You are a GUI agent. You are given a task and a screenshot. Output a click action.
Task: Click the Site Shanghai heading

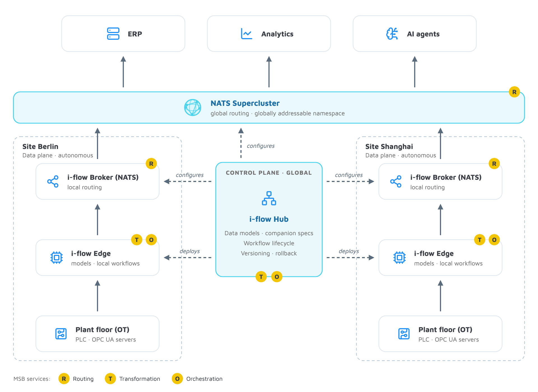click(389, 146)
